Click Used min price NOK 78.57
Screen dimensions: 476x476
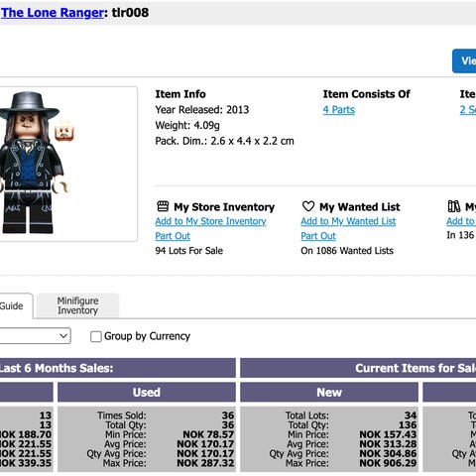[208, 434]
